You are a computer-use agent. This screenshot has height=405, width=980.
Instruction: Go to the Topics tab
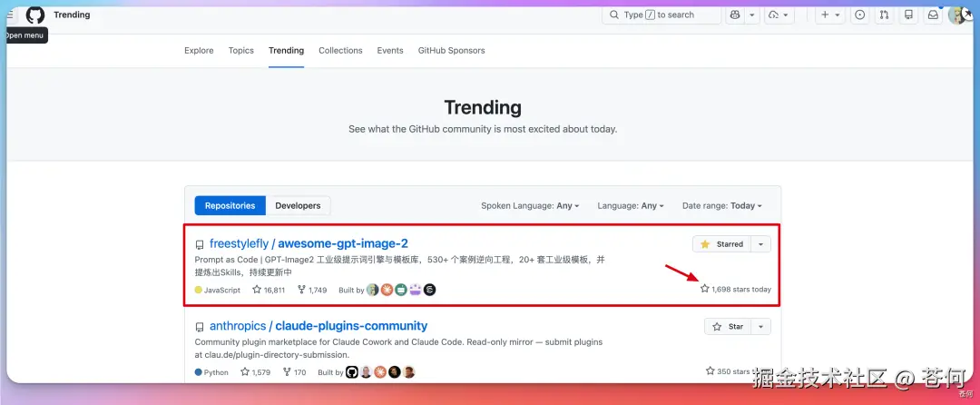(240, 51)
